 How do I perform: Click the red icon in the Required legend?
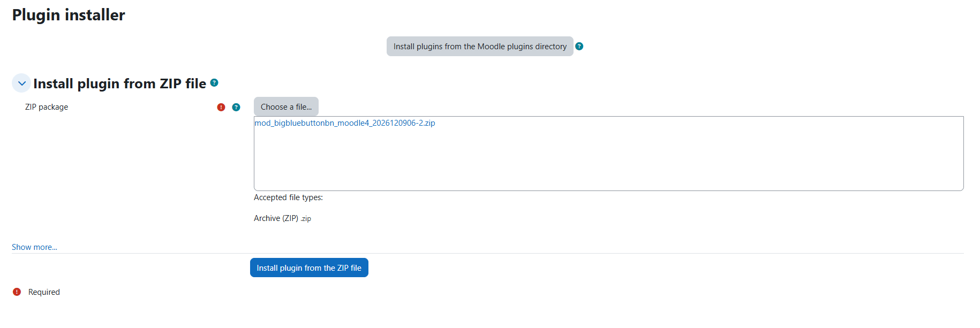pos(17,292)
